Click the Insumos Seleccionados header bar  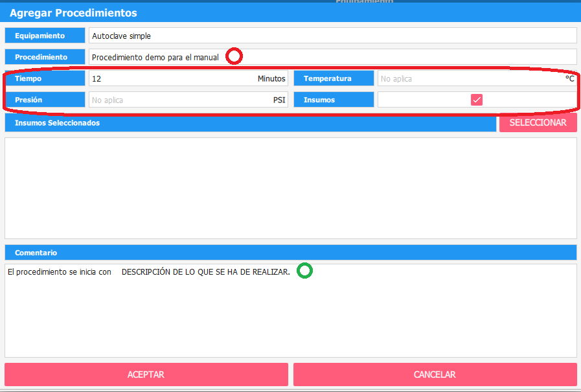pyautogui.click(x=249, y=122)
